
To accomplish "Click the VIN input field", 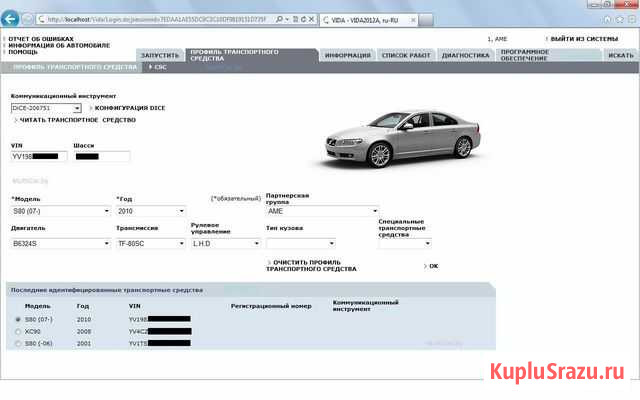I will point(38,156).
